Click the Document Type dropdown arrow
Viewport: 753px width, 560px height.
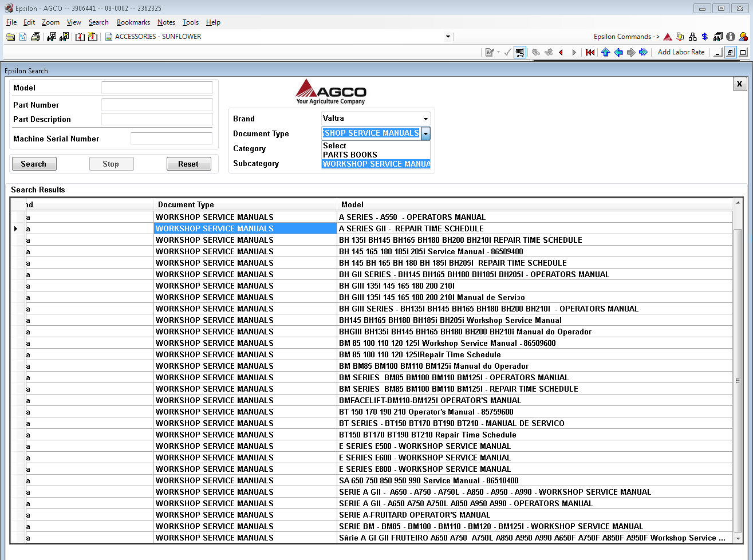425,133
